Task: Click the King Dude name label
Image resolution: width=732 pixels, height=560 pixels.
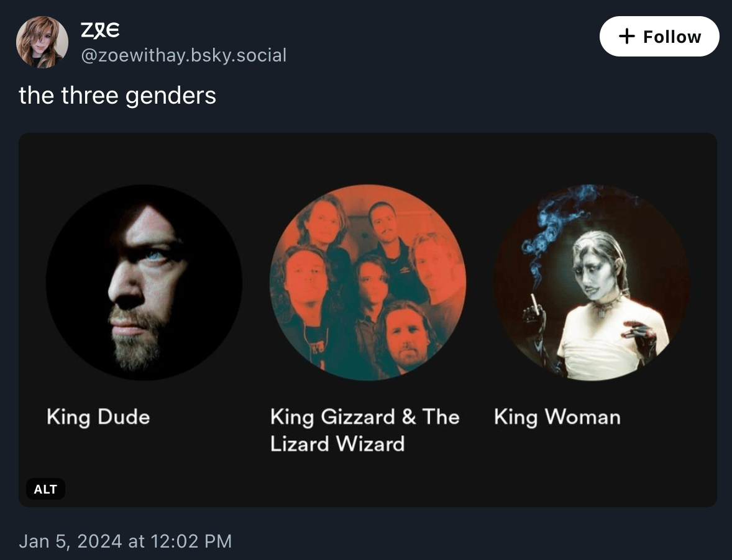Action: (x=98, y=417)
